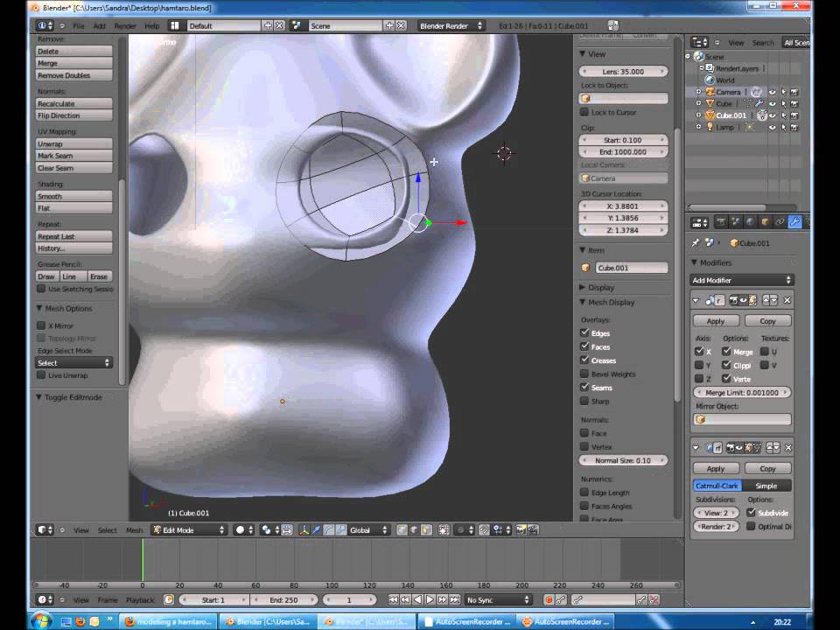
Task: Enable face select mode in viewport header
Action: (x=426, y=530)
